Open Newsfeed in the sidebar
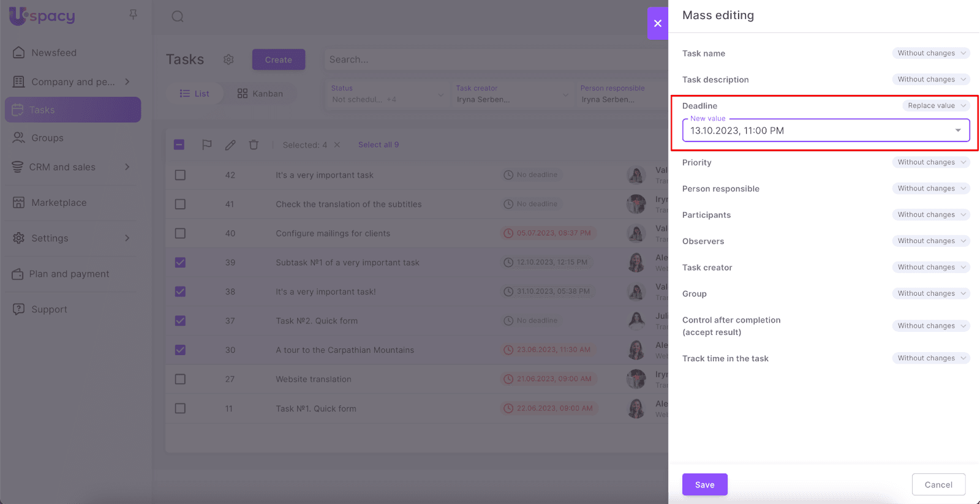 pyautogui.click(x=54, y=53)
